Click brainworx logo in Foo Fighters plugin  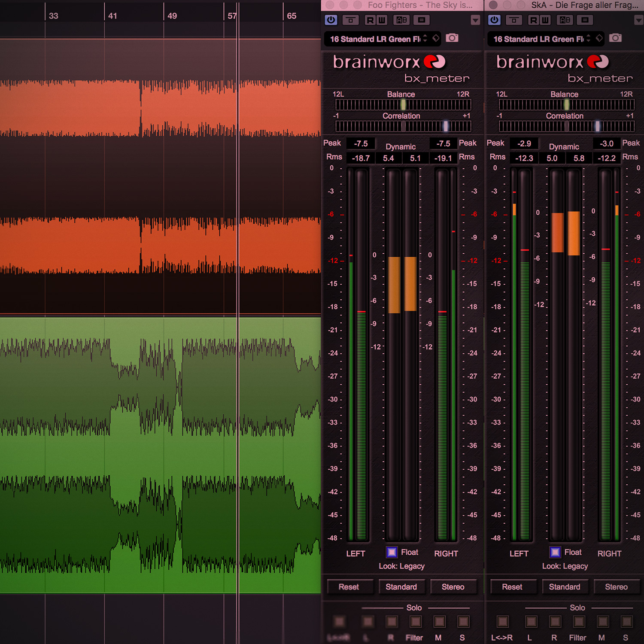pyautogui.click(x=389, y=62)
